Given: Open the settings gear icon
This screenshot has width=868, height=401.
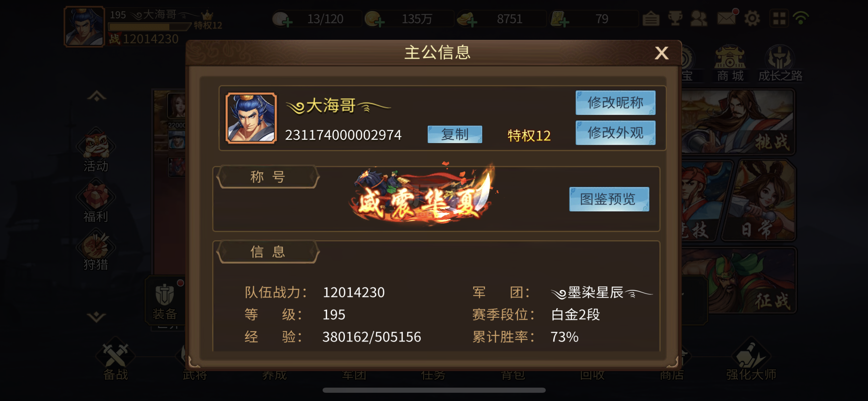Looking at the screenshot, I should pos(752,18).
